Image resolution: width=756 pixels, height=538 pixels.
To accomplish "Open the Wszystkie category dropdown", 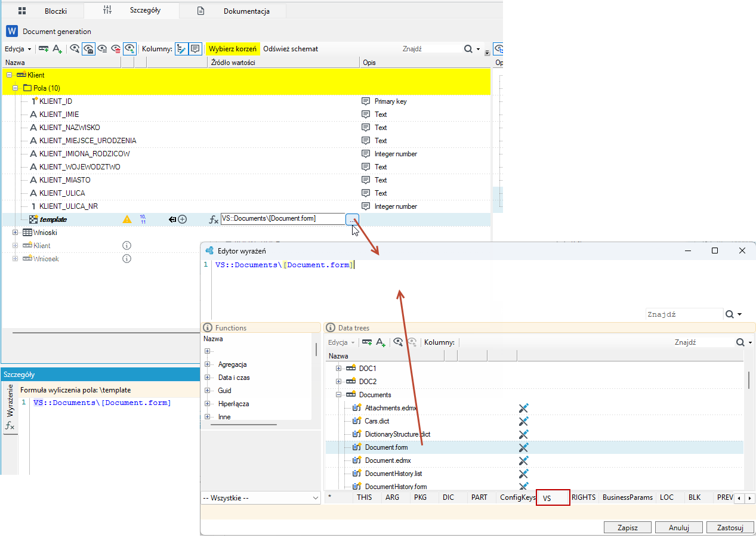I will pyautogui.click(x=261, y=498).
